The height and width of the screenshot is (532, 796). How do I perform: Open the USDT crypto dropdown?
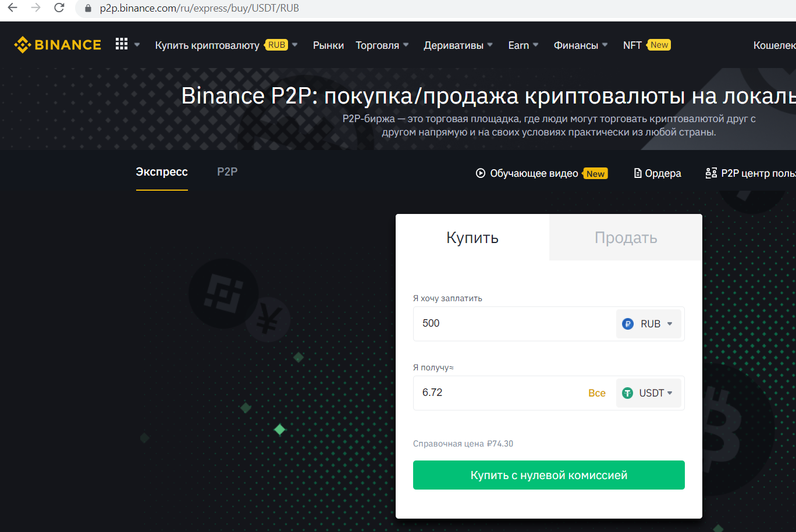click(x=649, y=393)
